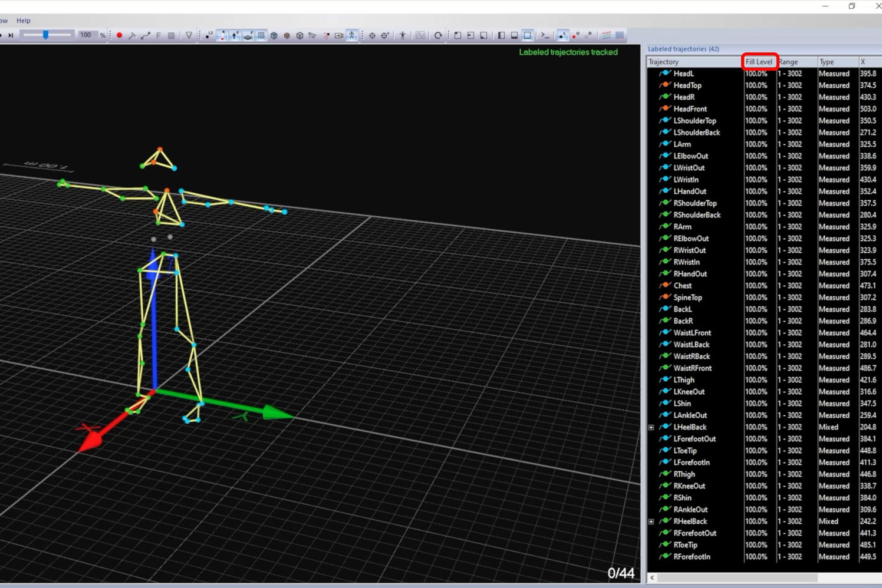Click the Type column header

[827, 62]
